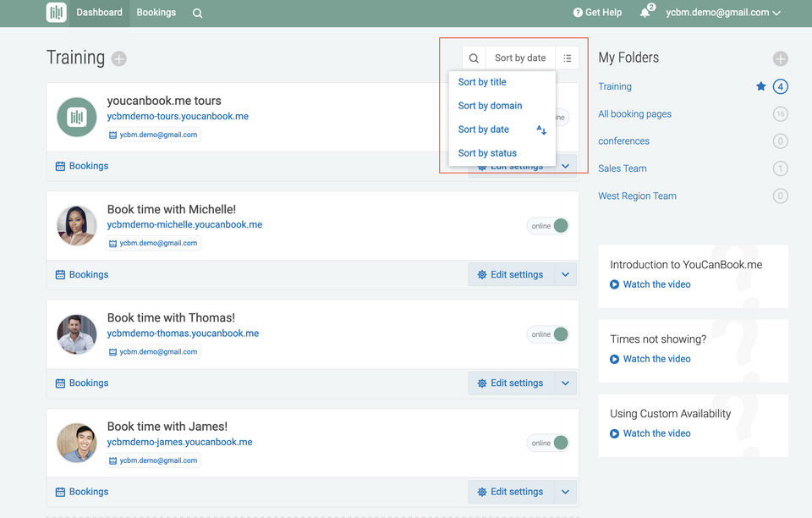Image resolution: width=812 pixels, height=518 pixels.
Task: Choose Sort by status from the menu
Action: (487, 153)
